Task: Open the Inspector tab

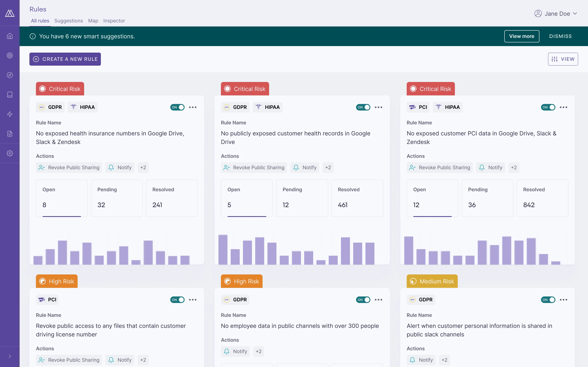Action: point(114,21)
